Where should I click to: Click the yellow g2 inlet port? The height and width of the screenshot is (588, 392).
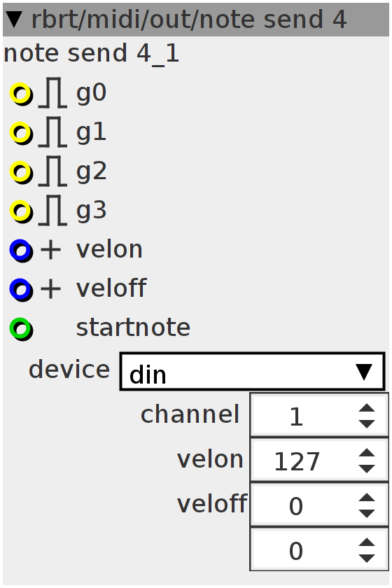pyautogui.click(x=21, y=172)
